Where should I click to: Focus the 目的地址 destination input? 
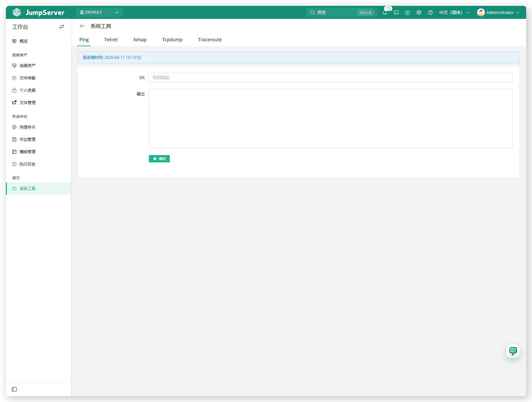[331, 78]
